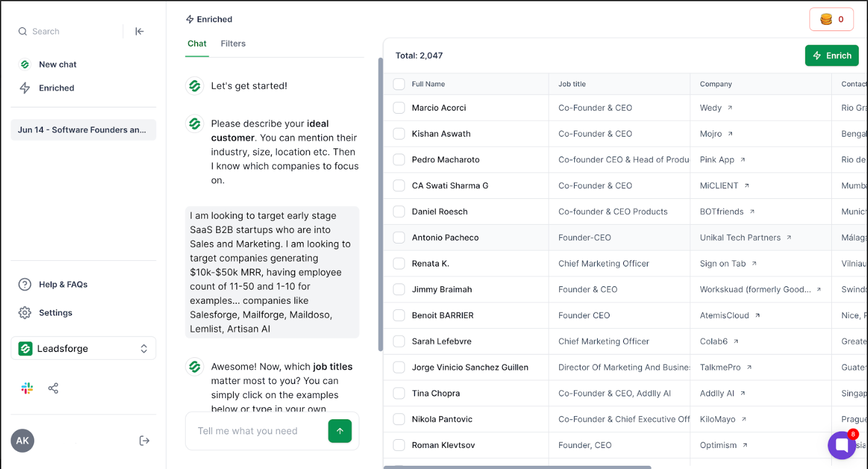Open KiloMayo external link arrow
This screenshot has height=469, width=868.
click(x=744, y=419)
